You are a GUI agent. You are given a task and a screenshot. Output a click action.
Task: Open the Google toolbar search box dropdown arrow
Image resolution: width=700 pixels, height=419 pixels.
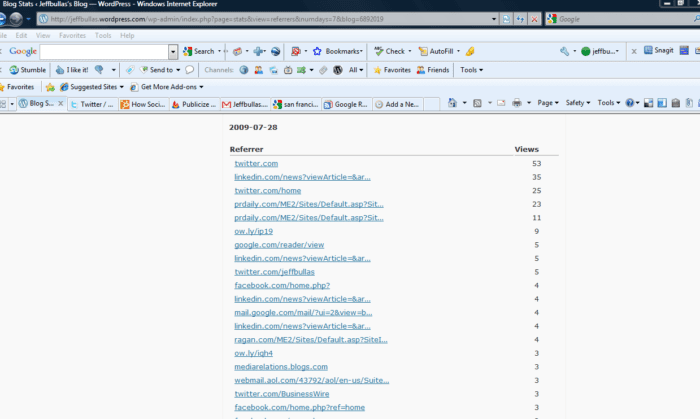tap(173, 52)
